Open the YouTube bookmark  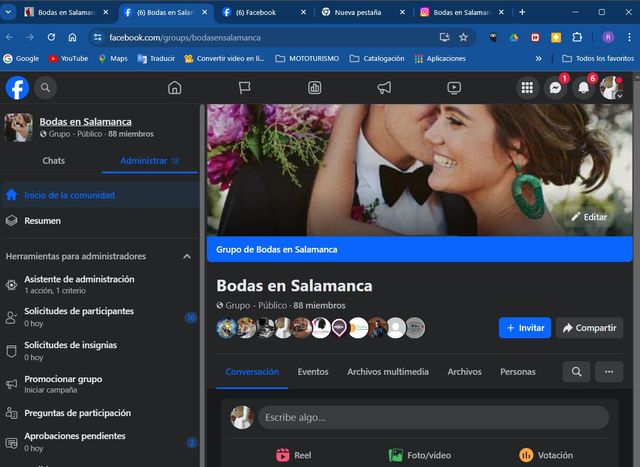[68, 58]
